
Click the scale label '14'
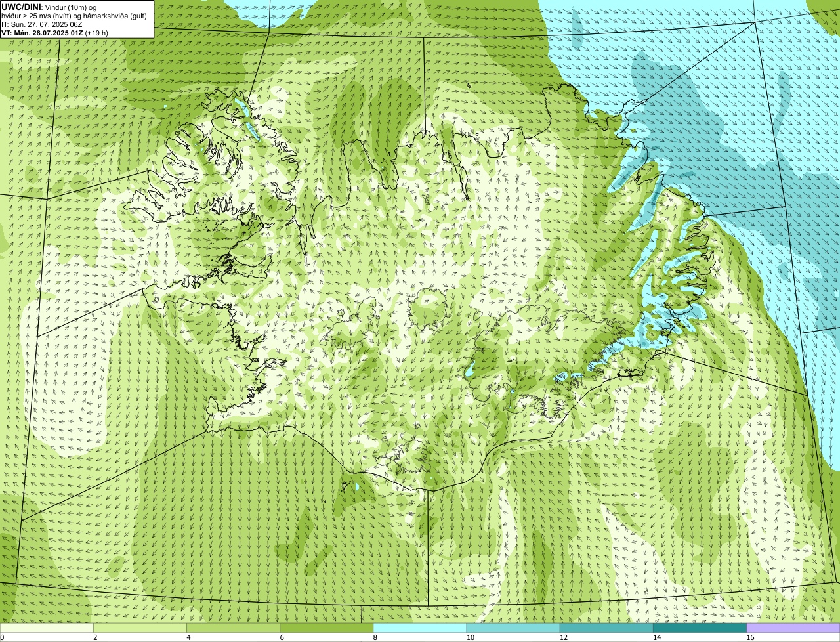pos(657,637)
